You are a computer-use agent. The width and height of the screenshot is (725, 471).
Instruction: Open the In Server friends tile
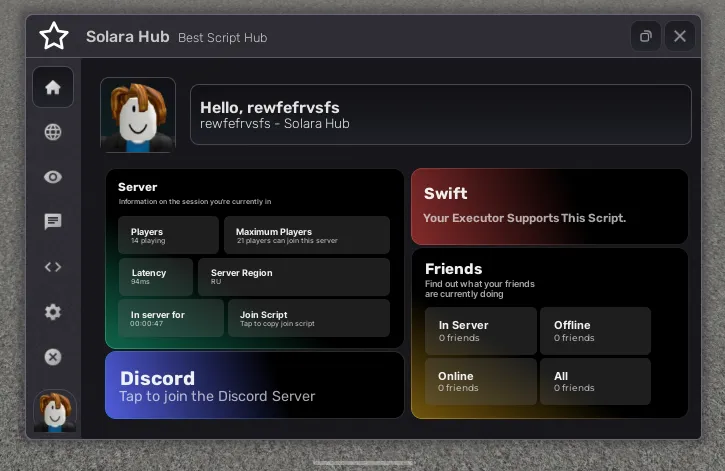[481, 331]
